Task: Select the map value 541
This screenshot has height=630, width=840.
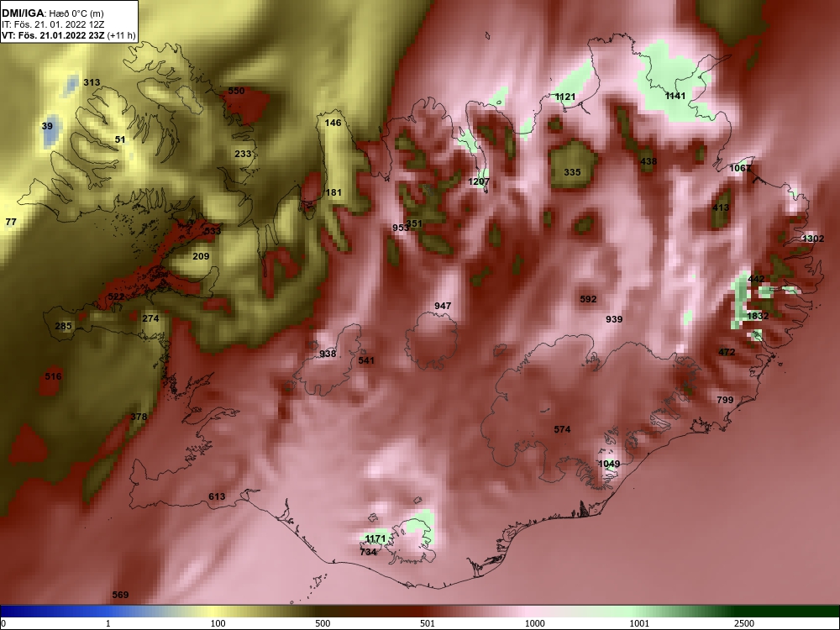Action: (x=366, y=360)
